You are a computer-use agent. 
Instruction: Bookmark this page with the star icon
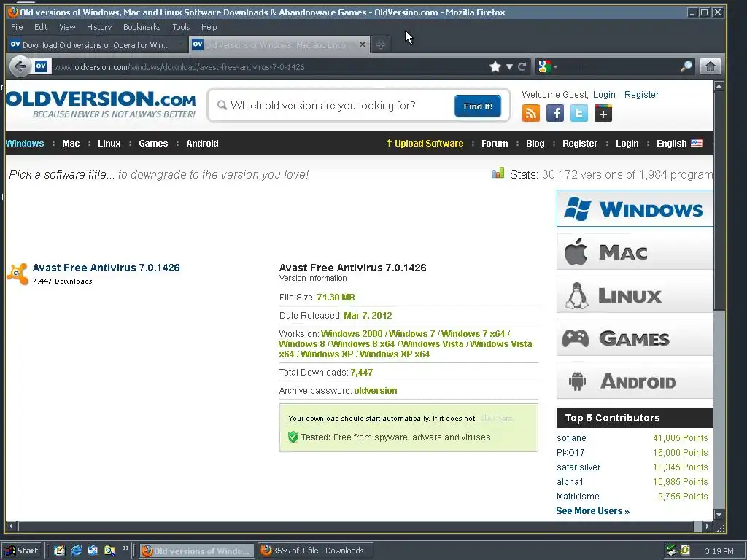495,66
